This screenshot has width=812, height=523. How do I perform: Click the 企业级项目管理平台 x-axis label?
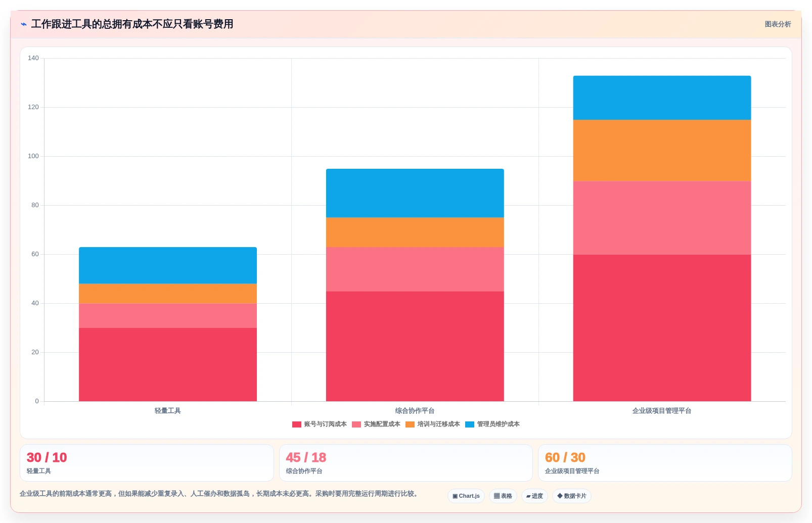click(x=662, y=411)
